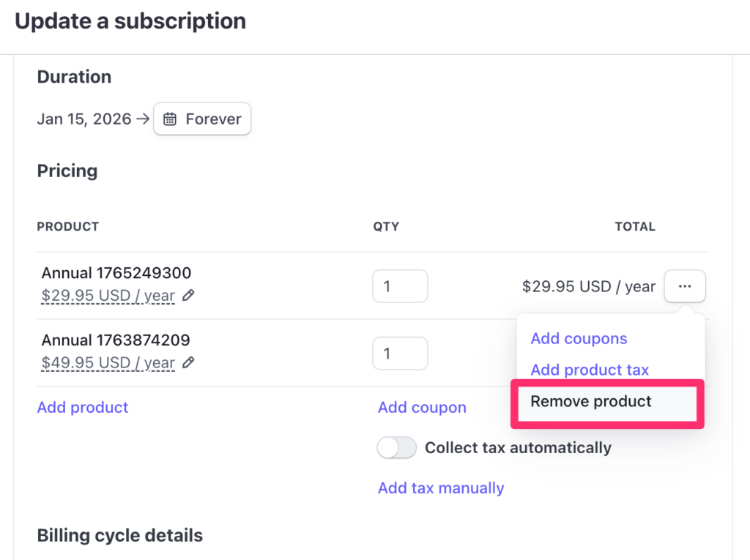This screenshot has height=560, width=750.
Task: Click Add tax manually link
Action: click(x=441, y=488)
